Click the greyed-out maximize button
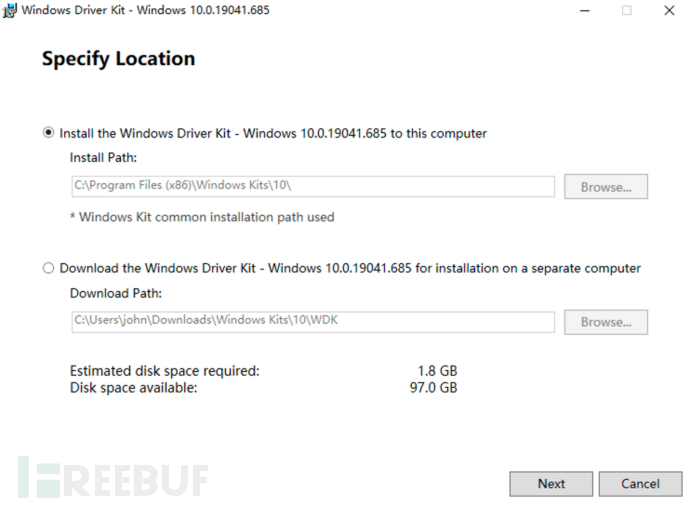 point(627,11)
